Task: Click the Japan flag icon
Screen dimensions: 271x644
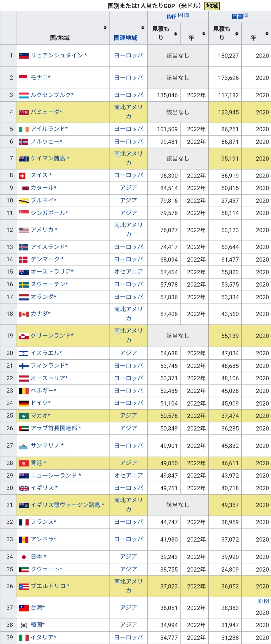Action: pyautogui.click(x=24, y=557)
